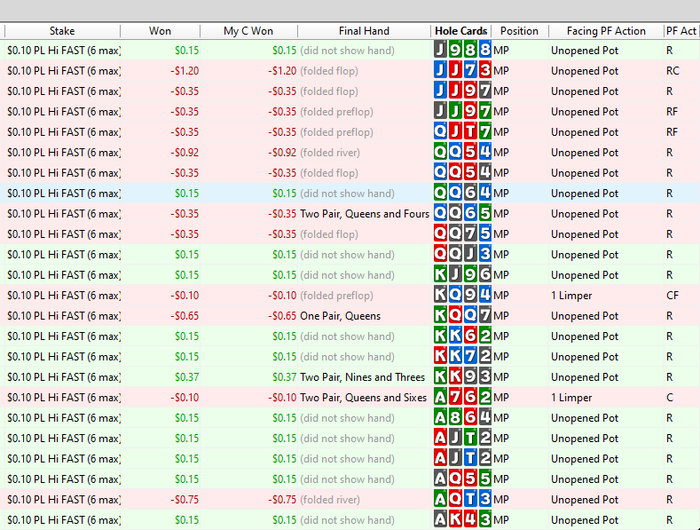Click '(folded flop)' in the JJ73 row
The image size is (700, 530).
(x=329, y=71)
